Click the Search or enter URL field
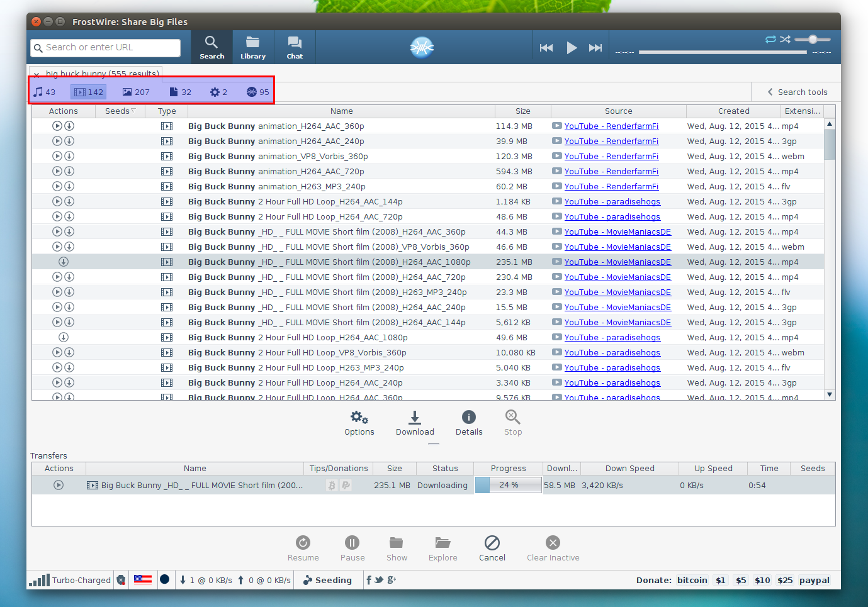 tap(106, 48)
